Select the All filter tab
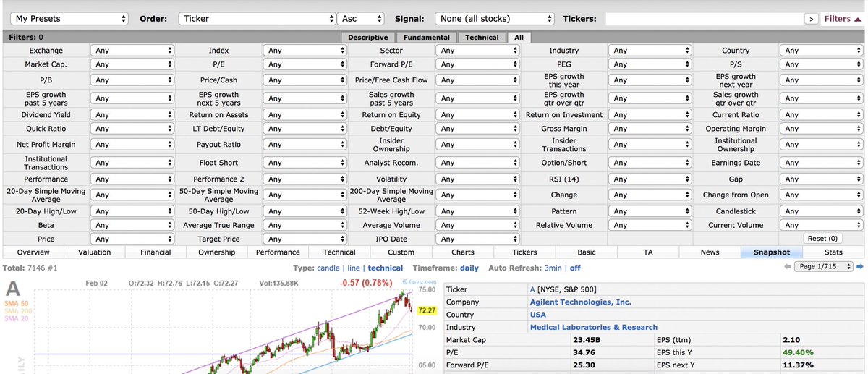The width and height of the screenshot is (868, 374). (519, 38)
